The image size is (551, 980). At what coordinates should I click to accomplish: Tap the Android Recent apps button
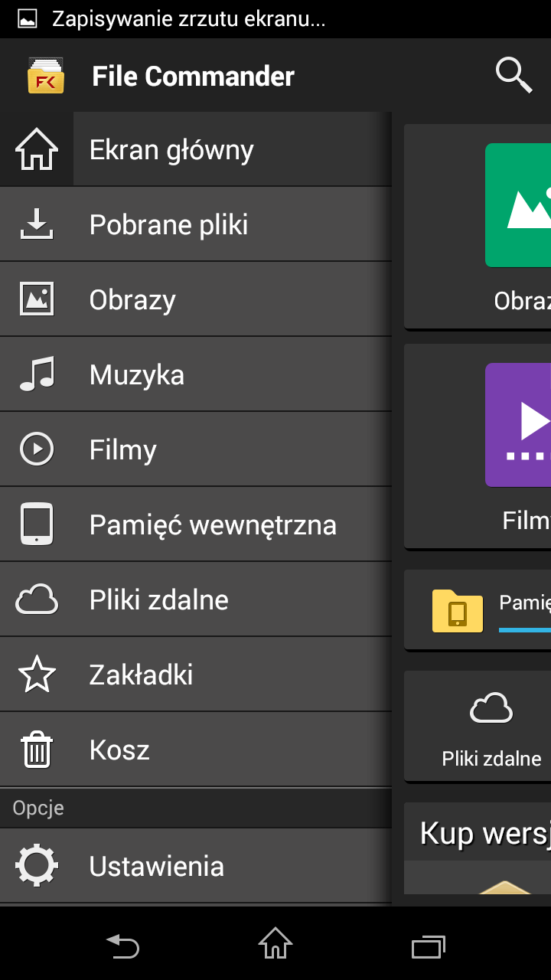(x=429, y=946)
